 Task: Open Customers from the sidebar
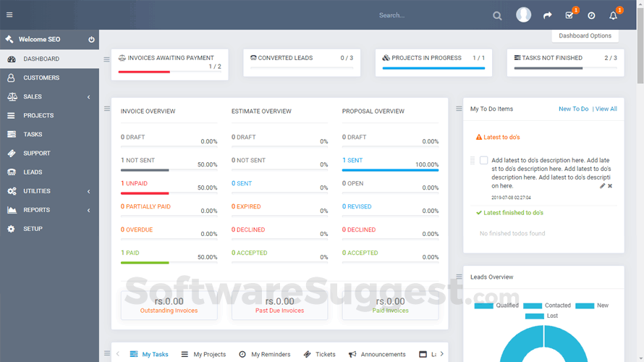(x=41, y=77)
